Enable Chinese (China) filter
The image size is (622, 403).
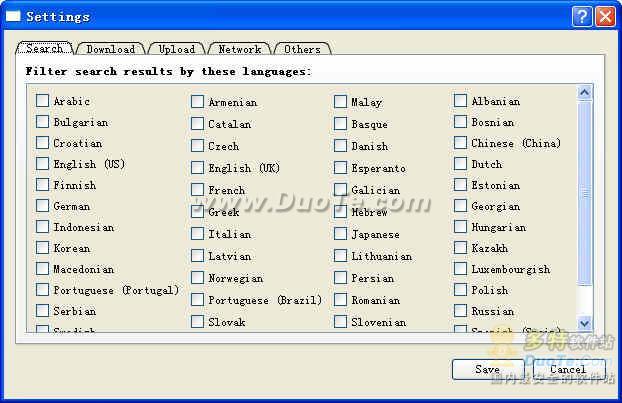coord(460,142)
